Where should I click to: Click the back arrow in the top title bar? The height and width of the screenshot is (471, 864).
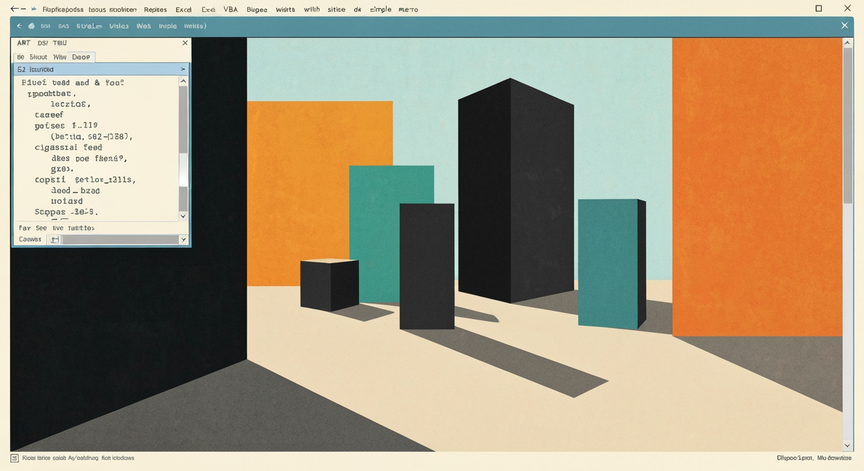14,9
